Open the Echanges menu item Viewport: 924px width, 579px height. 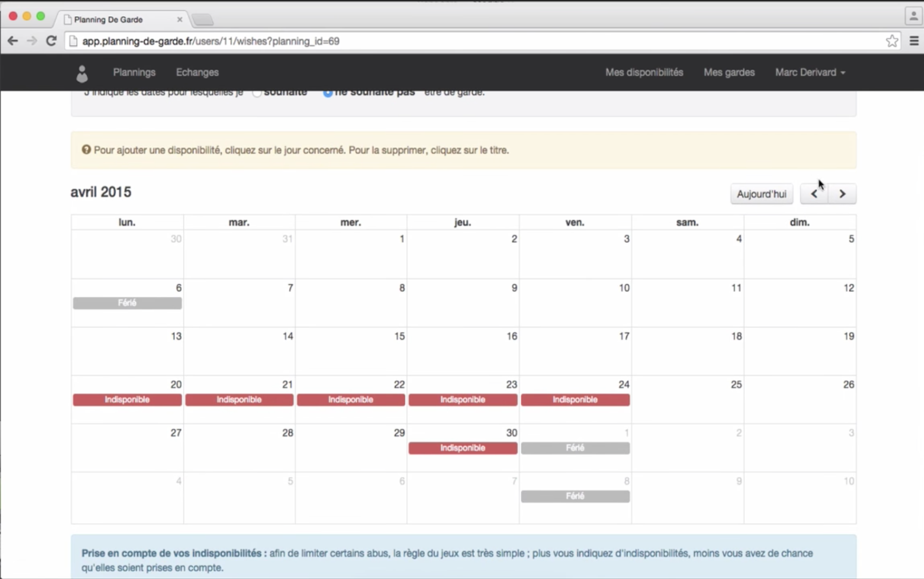(197, 72)
